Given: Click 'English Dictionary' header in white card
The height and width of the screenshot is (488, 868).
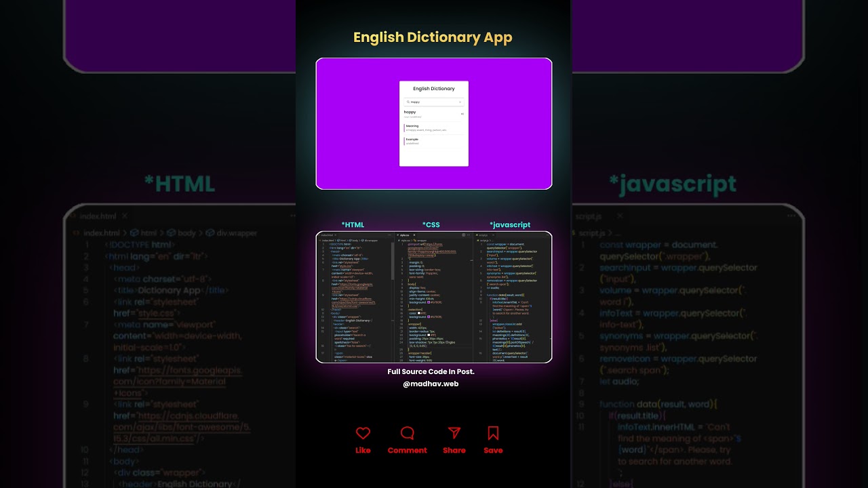Looking at the screenshot, I should pyautogui.click(x=434, y=89).
